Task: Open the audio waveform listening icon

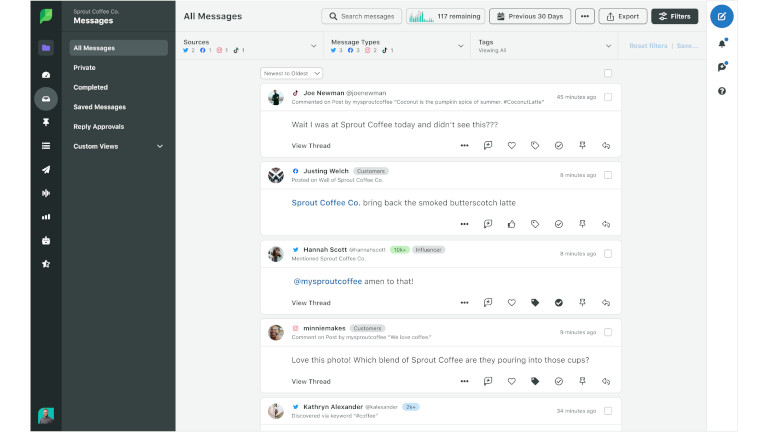Action: 46,193
